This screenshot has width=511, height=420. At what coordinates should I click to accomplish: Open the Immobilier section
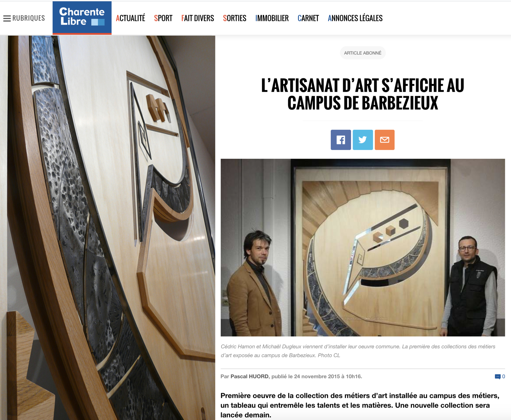(x=272, y=18)
